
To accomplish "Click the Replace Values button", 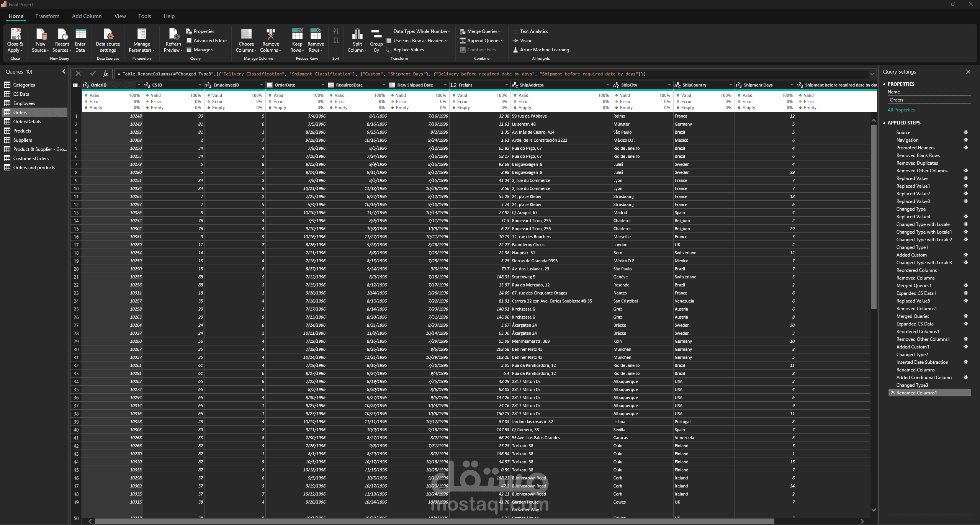I will pyautogui.click(x=408, y=50).
